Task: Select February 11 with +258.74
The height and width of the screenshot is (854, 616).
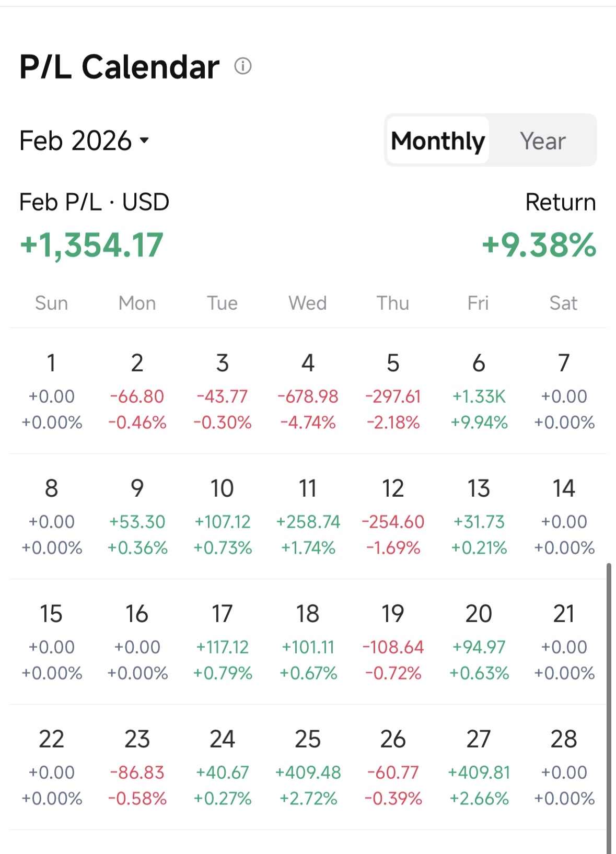Action: click(308, 517)
